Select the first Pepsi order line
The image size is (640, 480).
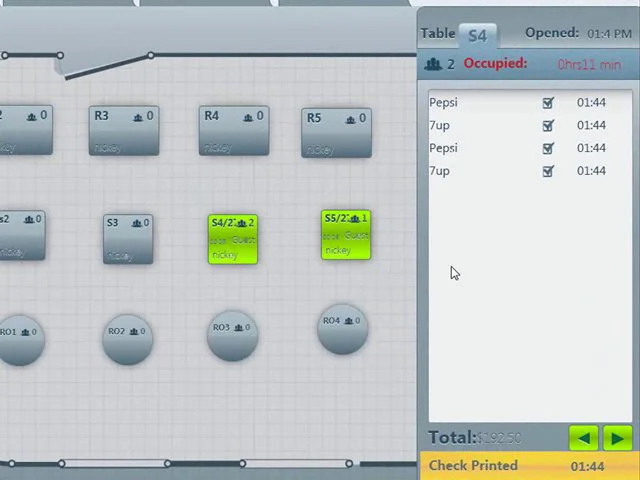point(530,102)
